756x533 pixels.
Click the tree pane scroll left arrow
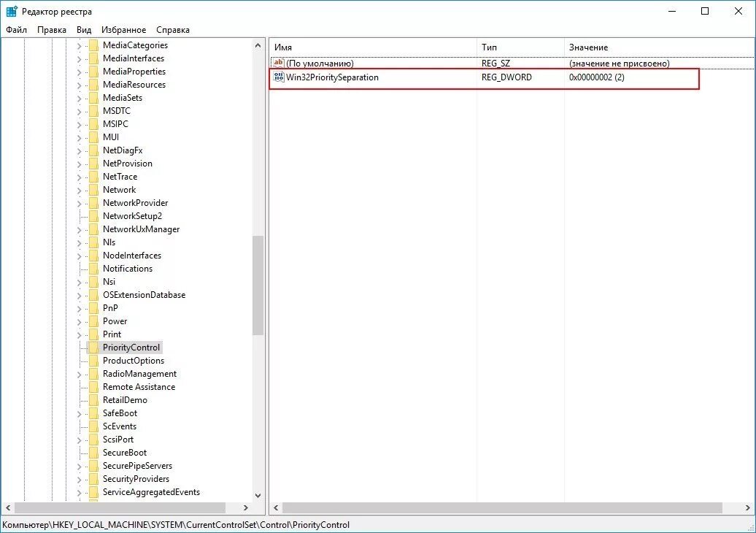pos(8,507)
